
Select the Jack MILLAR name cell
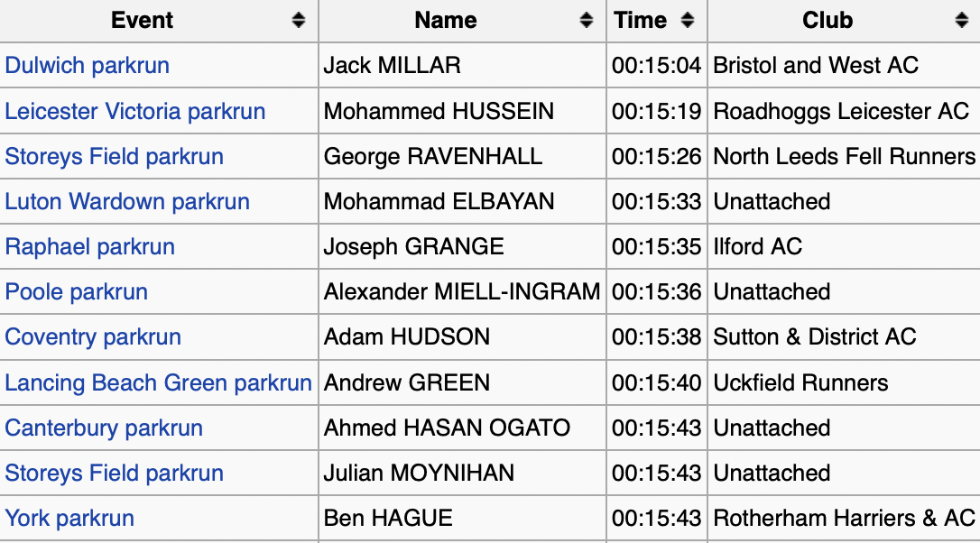coord(393,66)
